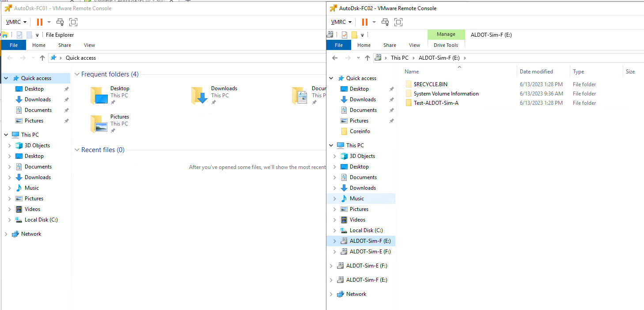This screenshot has height=310, width=644.
Task: Open Customize Quick Access Toolbar arrow in FC02
Action: (362, 35)
